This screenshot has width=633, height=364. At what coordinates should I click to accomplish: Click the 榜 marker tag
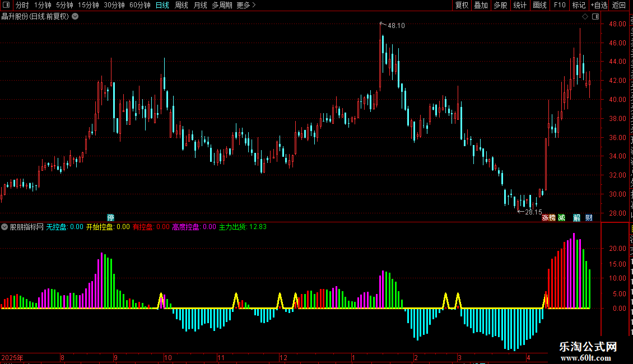pyautogui.click(x=552, y=218)
